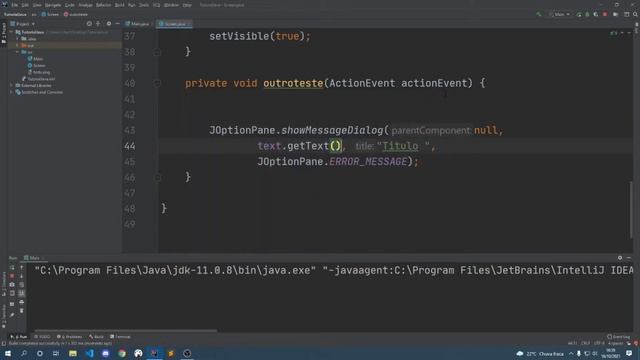Open the TODO tool window button
Image resolution: width=640 pixels, height=360 pixels.
click(x=42, y=337)
